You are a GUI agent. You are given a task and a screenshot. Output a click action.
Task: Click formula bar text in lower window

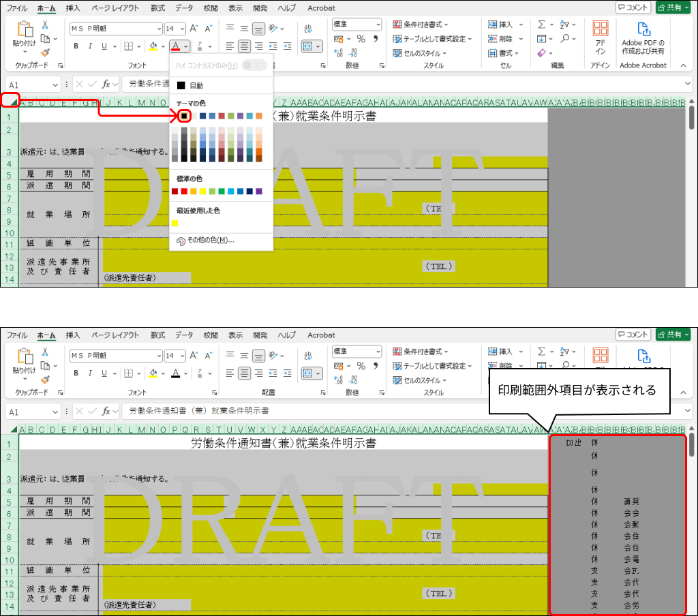tap(199, 411)
